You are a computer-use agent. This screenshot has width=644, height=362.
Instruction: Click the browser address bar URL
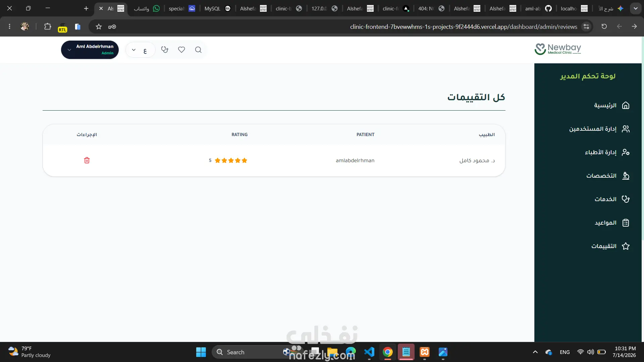click(464, 26)
